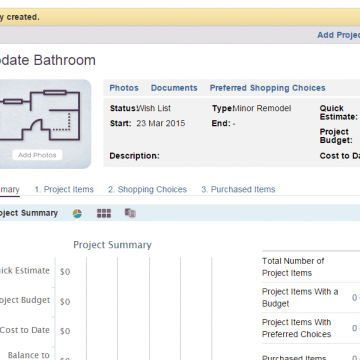360x360 pixels.
Task: Open the Photos link
Action: click(124, 88)
